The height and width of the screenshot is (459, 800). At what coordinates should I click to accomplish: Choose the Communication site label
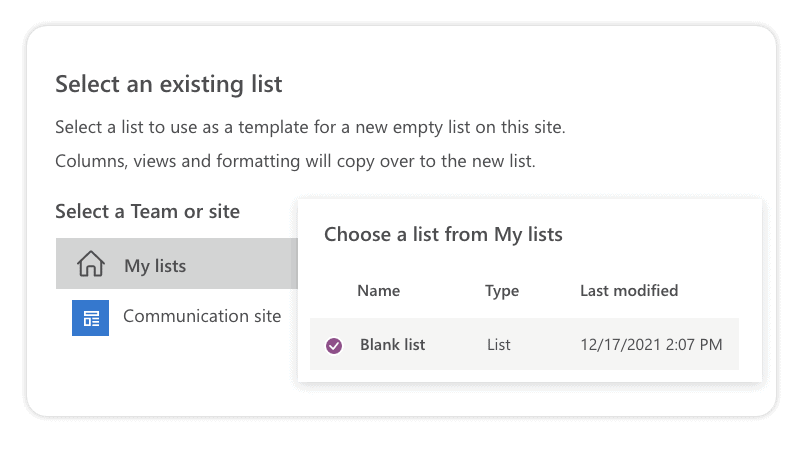(202, 316)
